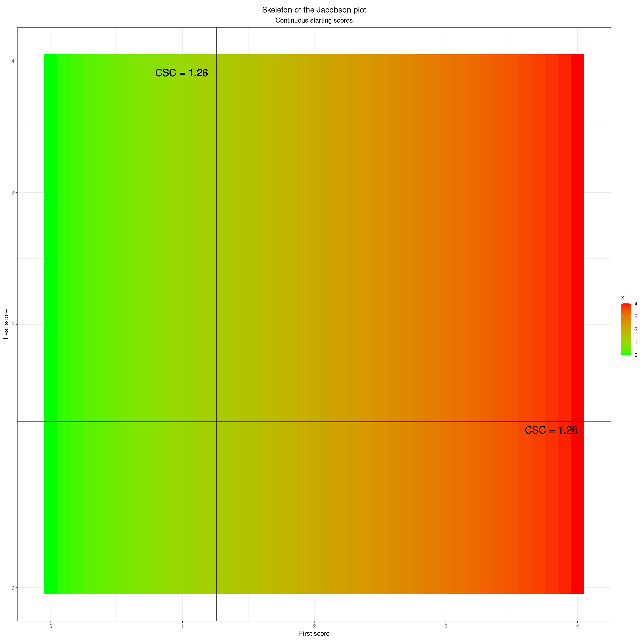Click x-axis tick label '0'

pos(51,626)
